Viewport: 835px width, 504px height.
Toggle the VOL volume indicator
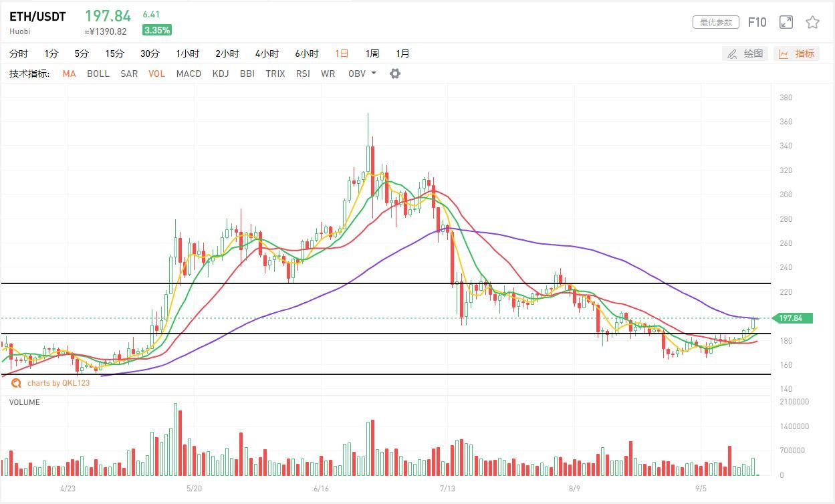click(156, 74)
